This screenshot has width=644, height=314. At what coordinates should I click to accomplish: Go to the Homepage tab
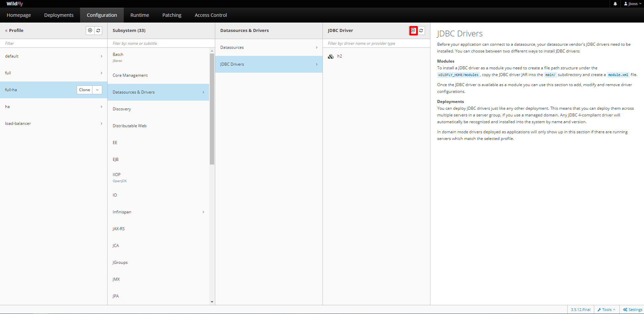(x=19, y=15)
